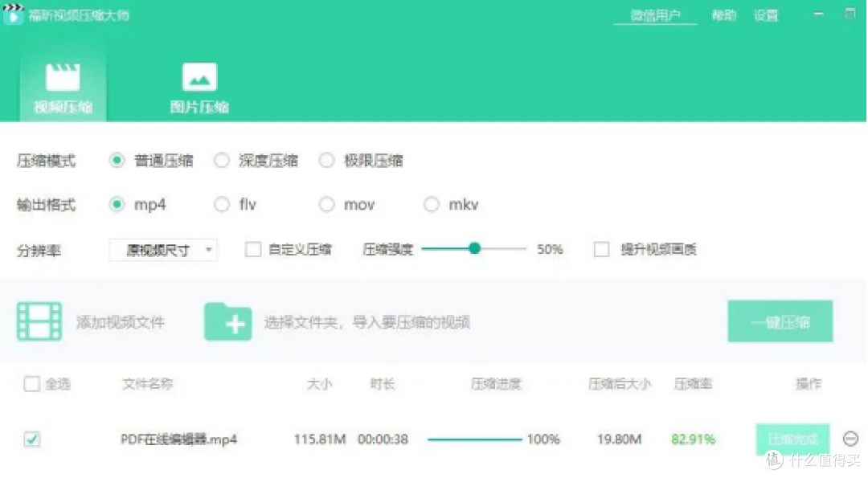The height and width of the screenshot is (478, 868).
Task: Switch to the 视频压缩 tab
Action: click(x=63, y=86)
